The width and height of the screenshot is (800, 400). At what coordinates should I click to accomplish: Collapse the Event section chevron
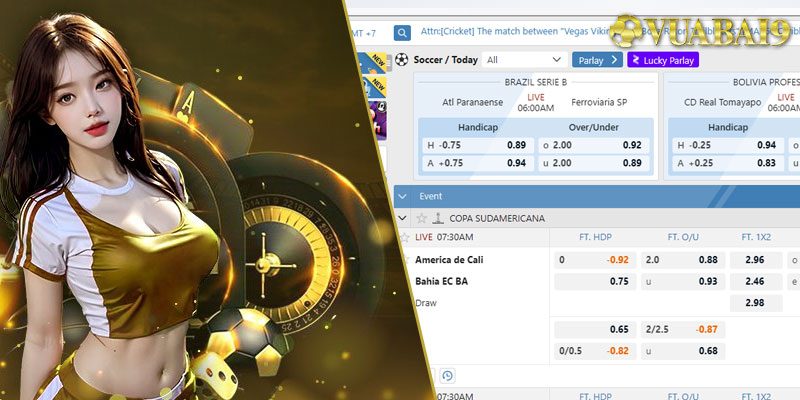403,196
